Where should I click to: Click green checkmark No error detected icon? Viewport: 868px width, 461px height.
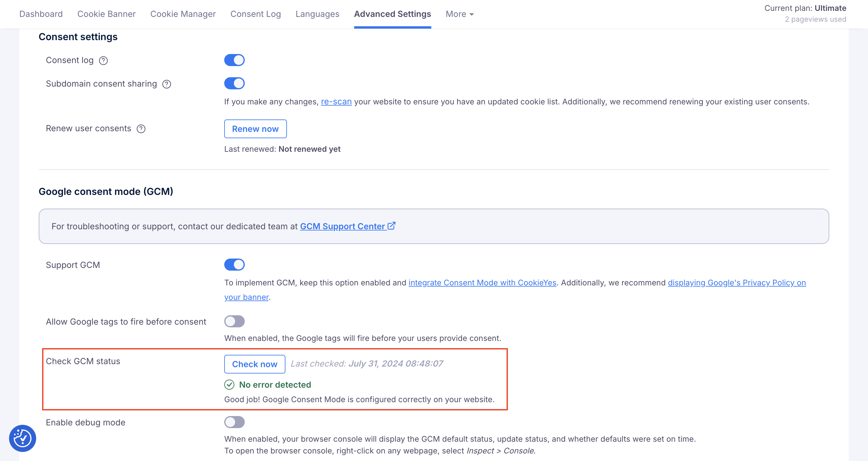coord(229,384)
